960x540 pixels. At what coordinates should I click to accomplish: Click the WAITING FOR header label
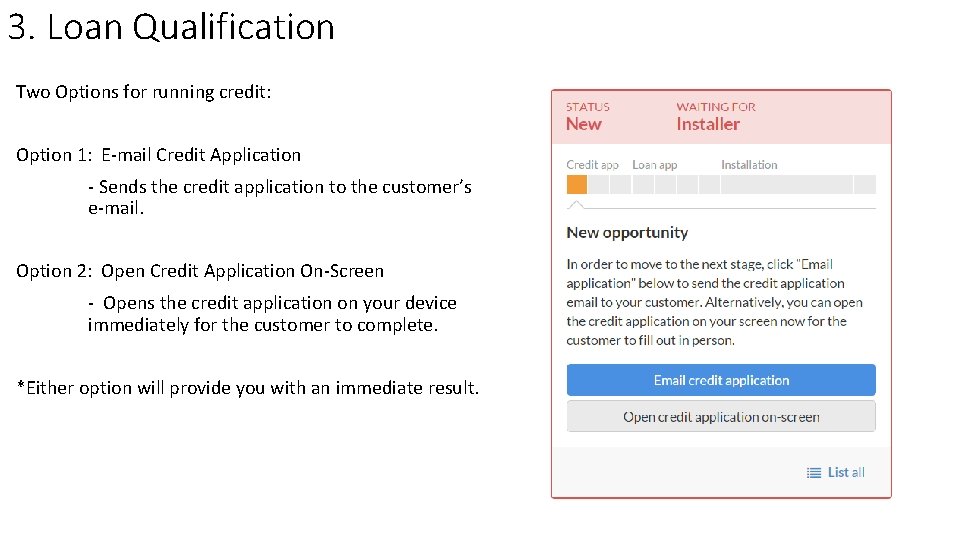(x=716, y=107)
